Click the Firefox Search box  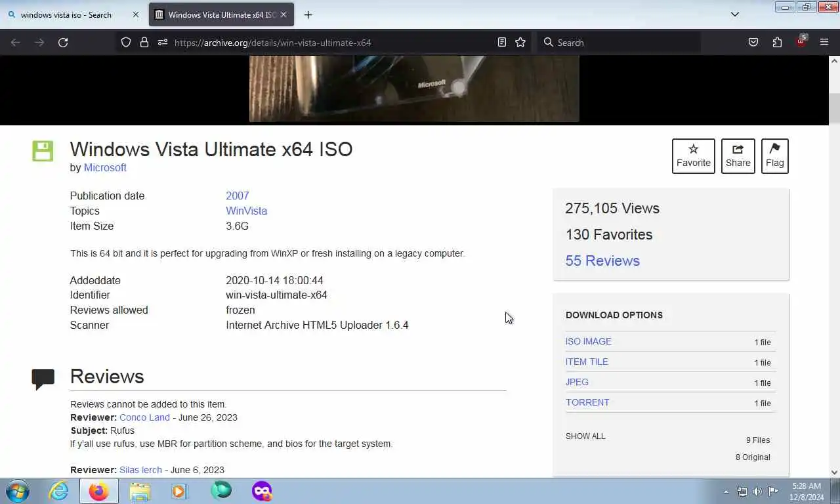[620, 43]
